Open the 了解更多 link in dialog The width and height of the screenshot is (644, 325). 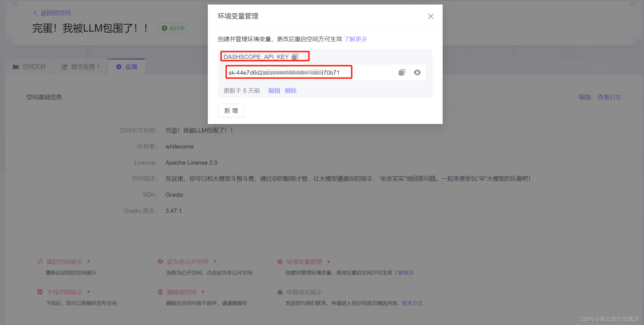click(355, 39)
